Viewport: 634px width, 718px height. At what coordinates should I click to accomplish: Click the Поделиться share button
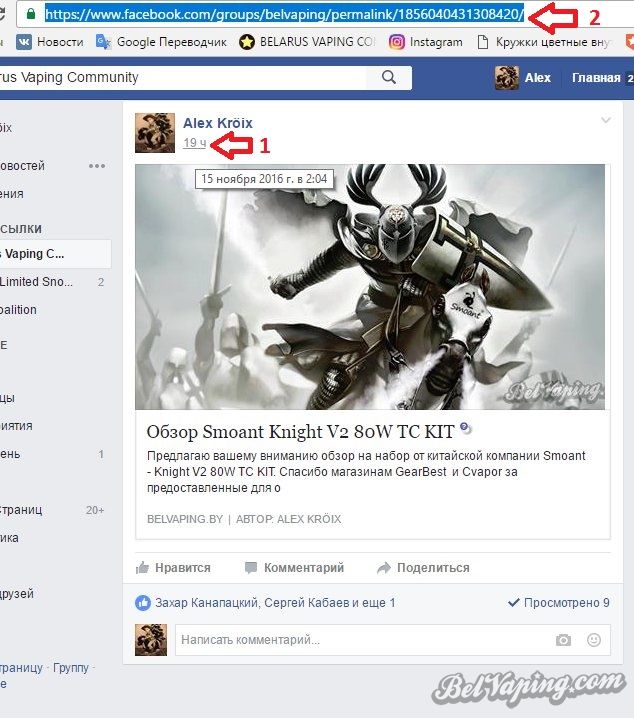point(423,568)
